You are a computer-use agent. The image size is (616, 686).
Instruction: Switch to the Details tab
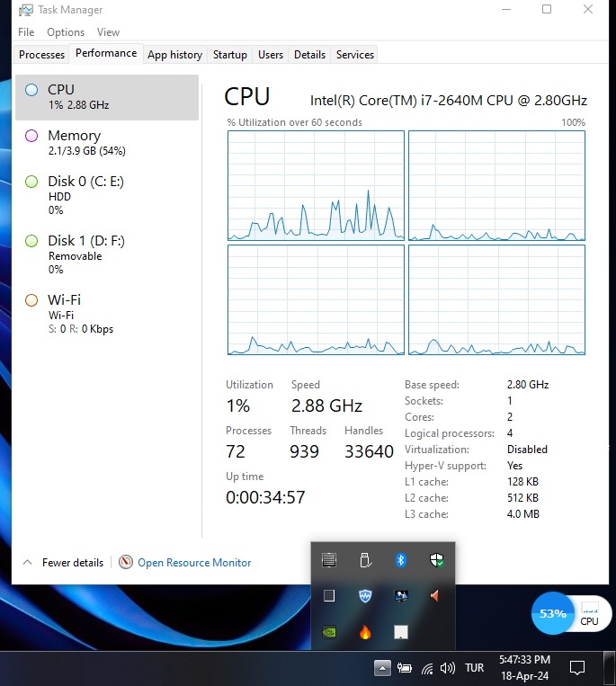[x=309, y=55]
